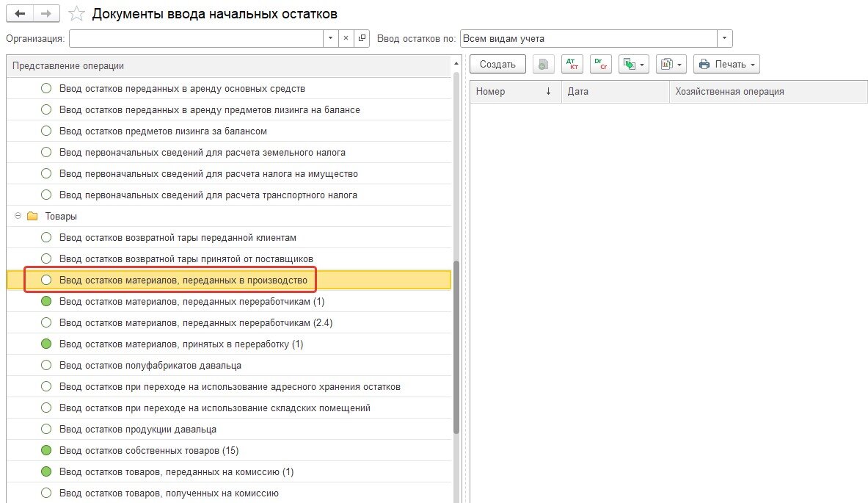Screen dimensions: 868x503
Task: Click the Представление операции column header
Action: 229,66
